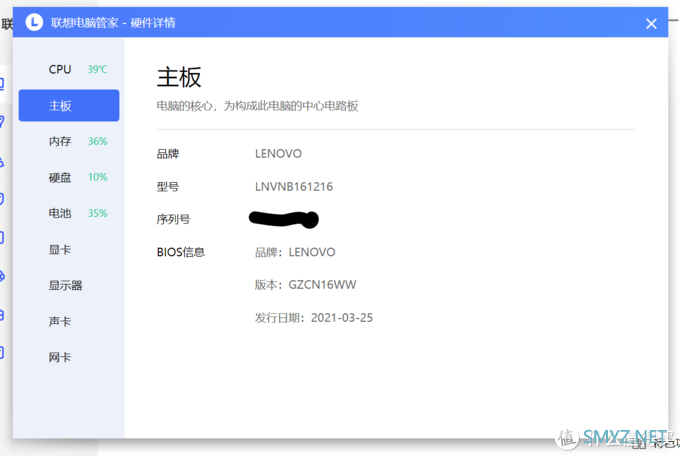Click the 主板 page heading
680x456 pixels.
click(x=179, y=77)
